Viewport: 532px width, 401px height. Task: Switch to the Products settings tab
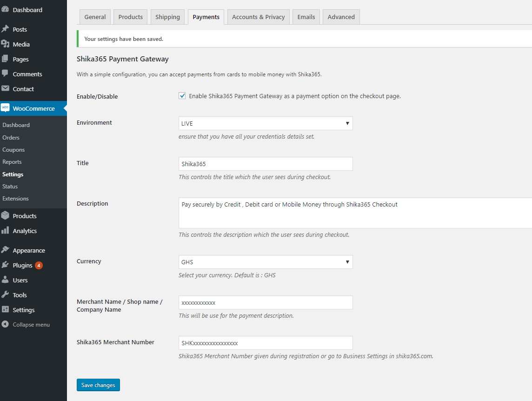pyautogui.click(x=130, y=17)
